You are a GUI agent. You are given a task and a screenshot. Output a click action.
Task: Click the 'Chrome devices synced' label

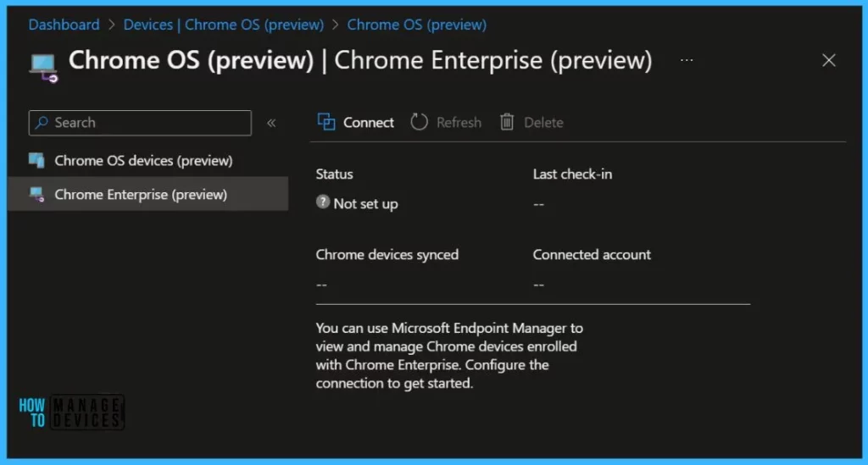click(x=387, y=255)
